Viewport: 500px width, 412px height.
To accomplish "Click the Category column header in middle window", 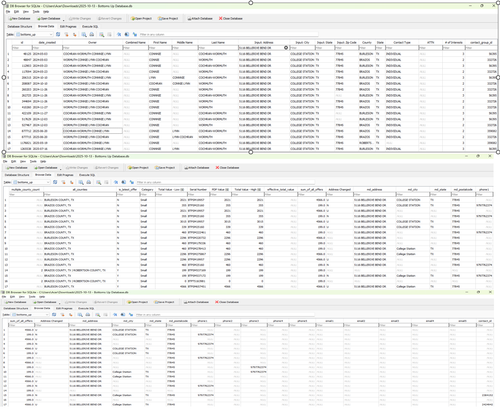I will coord(147,190).
